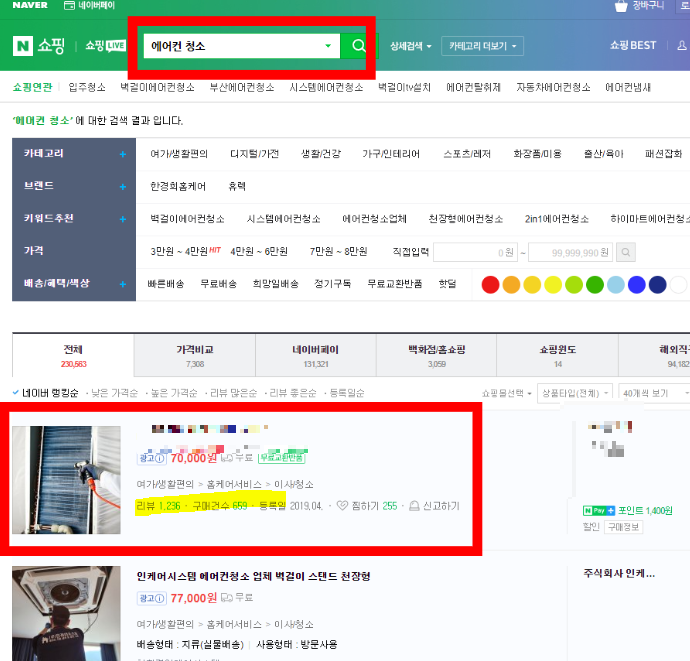Switch to 가격비교 tab
This screenshot has height=661, width=690.
click(x=195, y=356)
